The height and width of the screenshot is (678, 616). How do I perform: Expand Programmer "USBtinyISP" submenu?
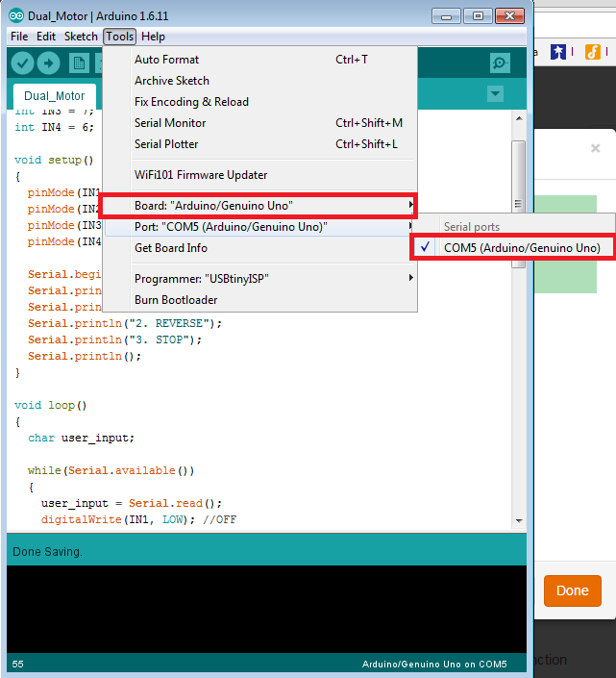point(260,279)
